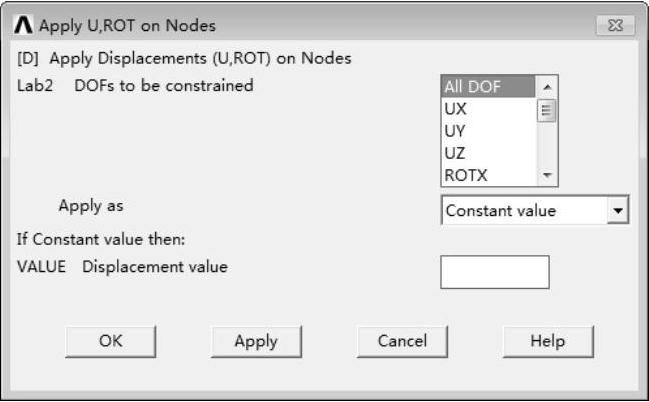649x402 pixels.
Task: Open Help for this dialog
Action: [x=547, y=341]
